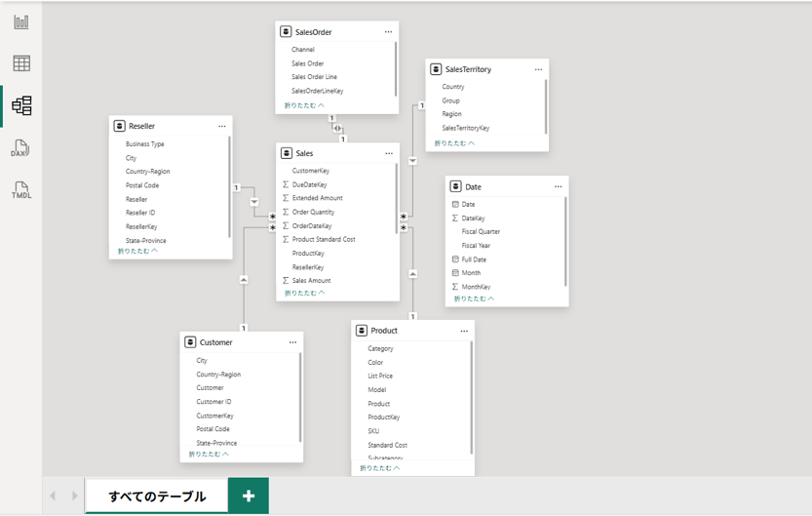Select Sales Amount field in Sales

point(311,281)
